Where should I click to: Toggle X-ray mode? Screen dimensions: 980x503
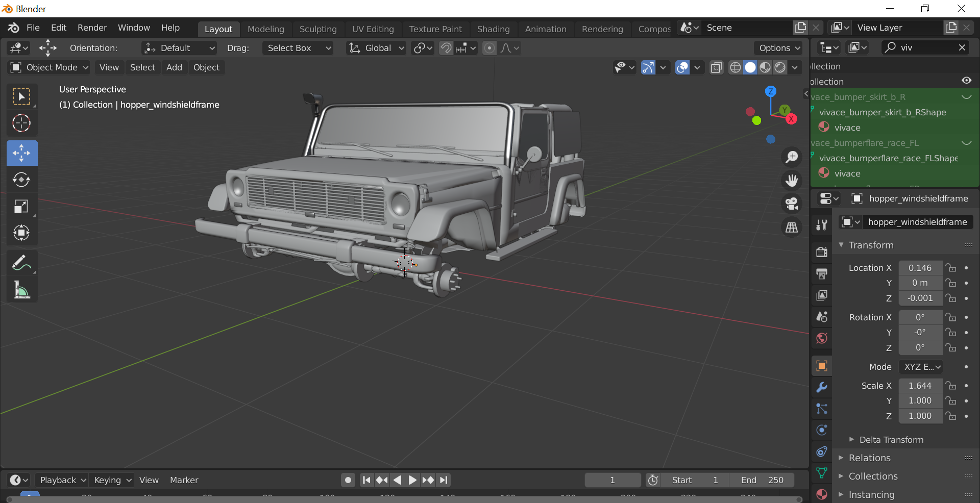[x=717, y=67]
